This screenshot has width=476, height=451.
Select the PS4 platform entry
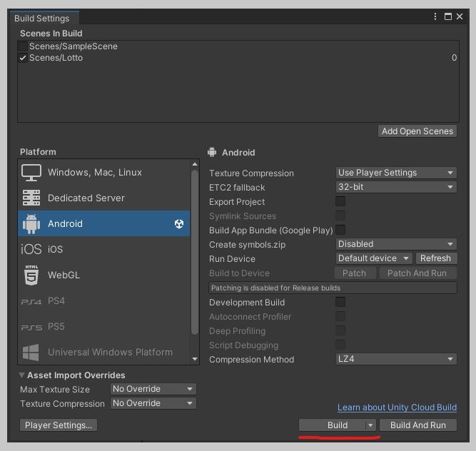click(x=103, y=300)
